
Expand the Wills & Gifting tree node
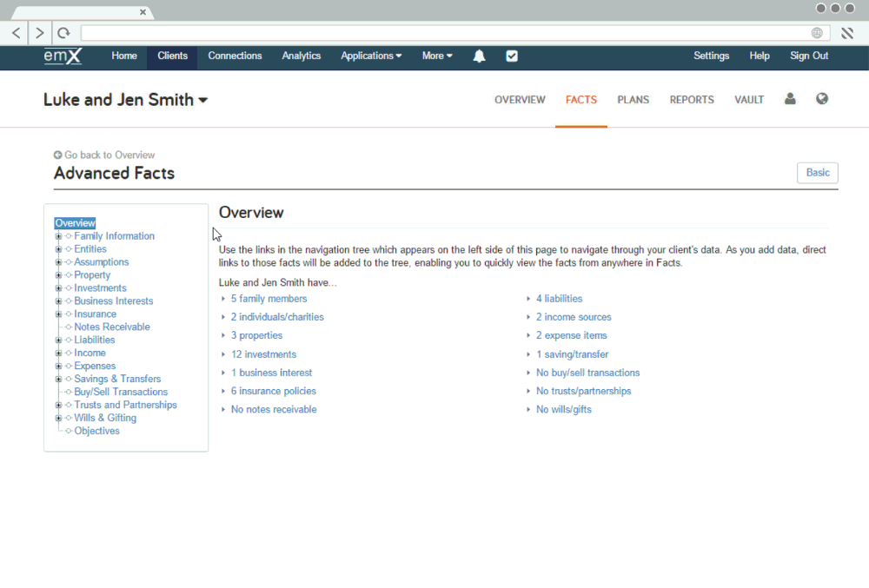point(58,418)
